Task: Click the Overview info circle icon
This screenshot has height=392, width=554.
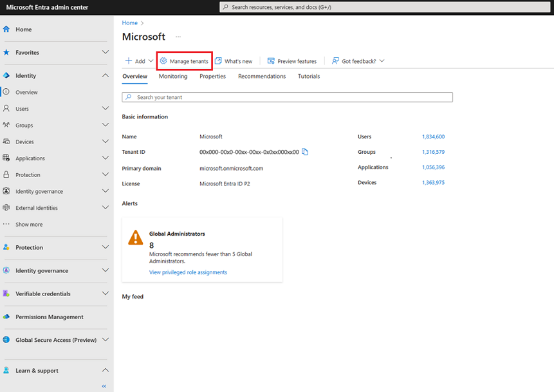Action: pos(6,92)
